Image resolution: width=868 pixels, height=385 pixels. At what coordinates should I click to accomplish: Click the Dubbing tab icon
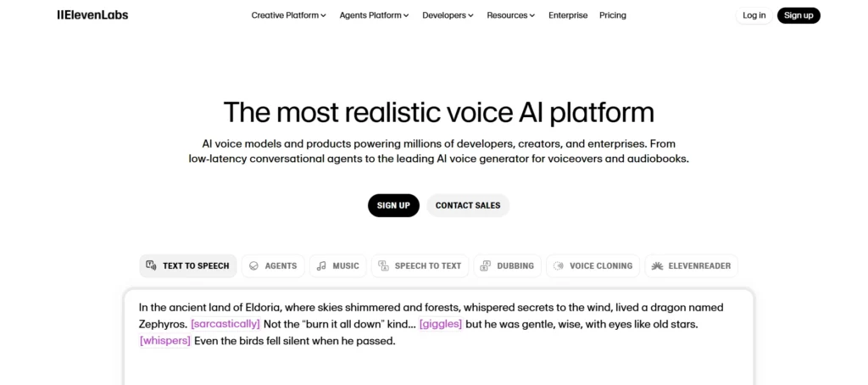pyautogui.click(x=485, y=265)
